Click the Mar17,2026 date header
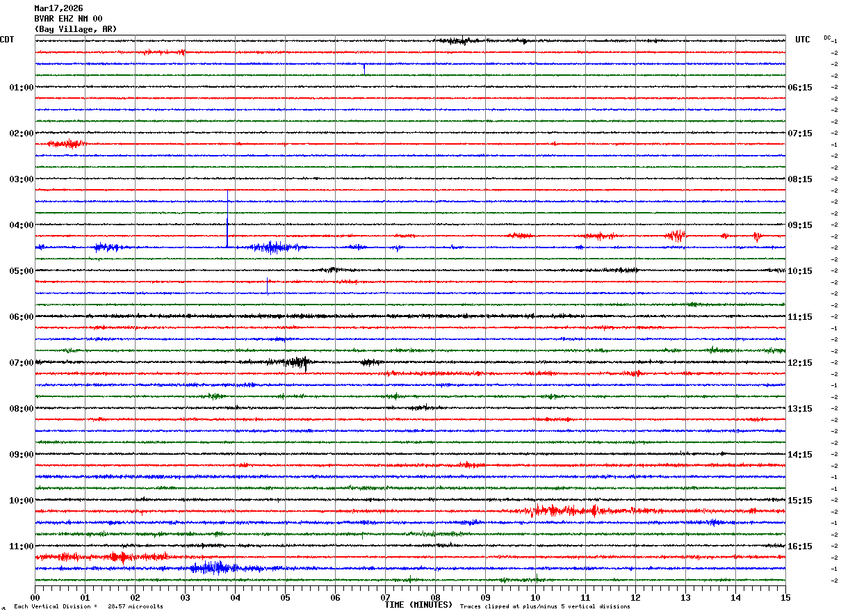The height and width of the screenshot is (616, 841). pos(58,8)
